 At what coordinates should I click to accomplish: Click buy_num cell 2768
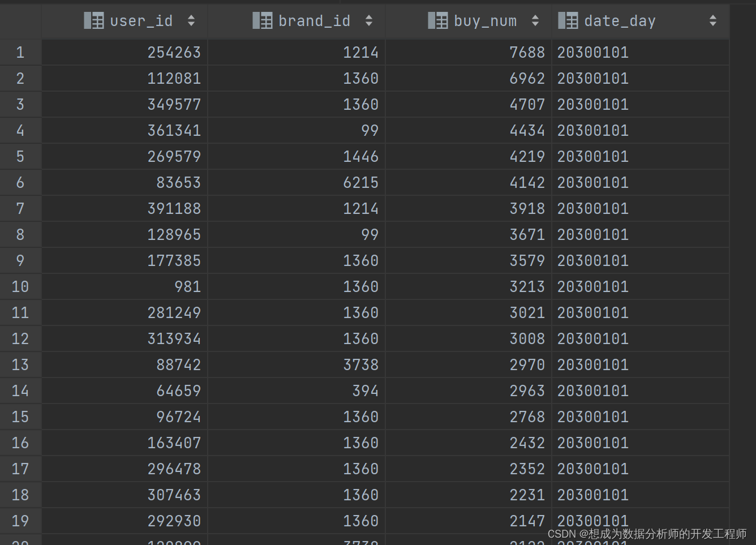point(469,417)
